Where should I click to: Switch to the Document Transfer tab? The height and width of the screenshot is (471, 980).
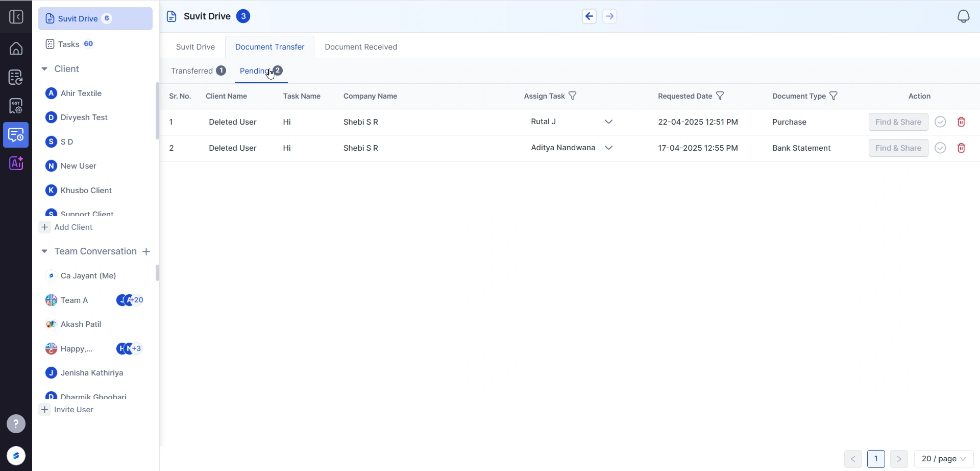click(x=269, y=47)
